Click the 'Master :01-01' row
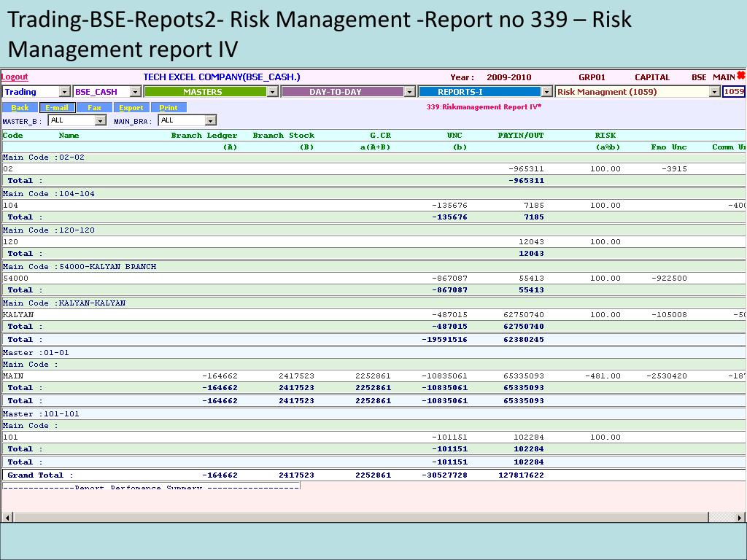The height and width of the screenshot is (560, 747). click(x=373, y=352)
